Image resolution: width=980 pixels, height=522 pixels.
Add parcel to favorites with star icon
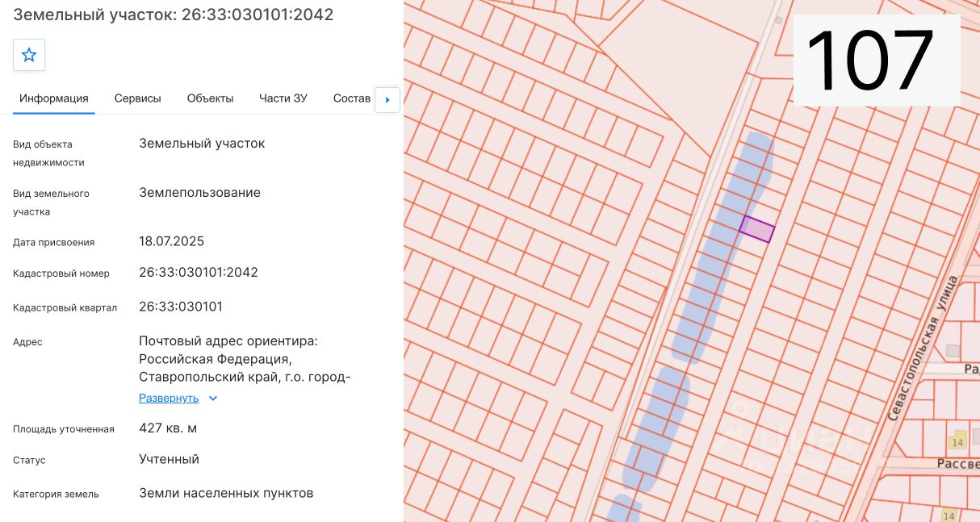[29, 55]
